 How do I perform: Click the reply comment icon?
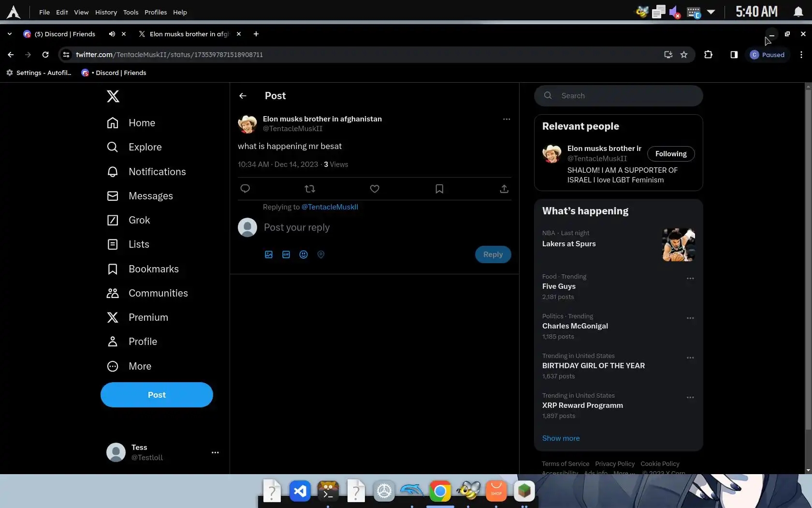tap(245, 189)
